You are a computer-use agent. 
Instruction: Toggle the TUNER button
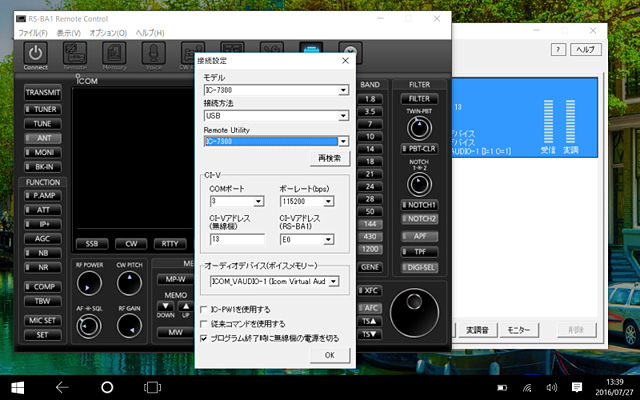coord(42,109)
